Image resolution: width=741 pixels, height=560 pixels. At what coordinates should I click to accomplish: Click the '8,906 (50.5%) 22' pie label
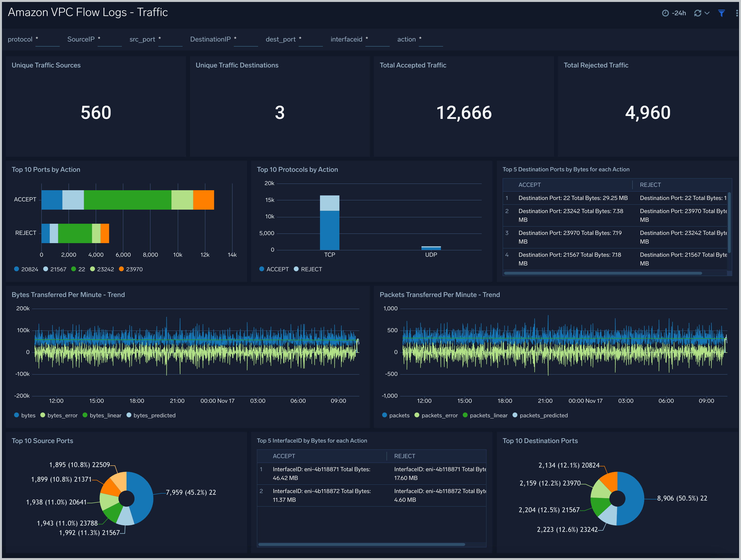(682, 498)
